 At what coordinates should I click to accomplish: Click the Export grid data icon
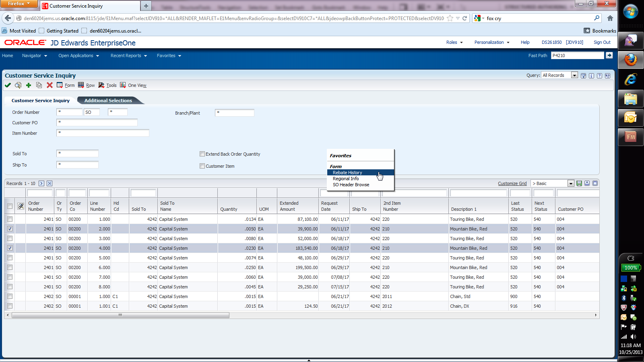tap(587, 183)
